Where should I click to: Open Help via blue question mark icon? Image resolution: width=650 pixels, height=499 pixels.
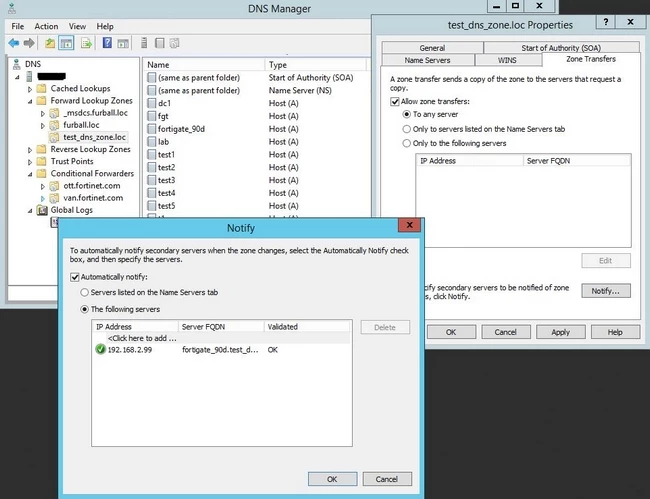[x=107, y=43]
